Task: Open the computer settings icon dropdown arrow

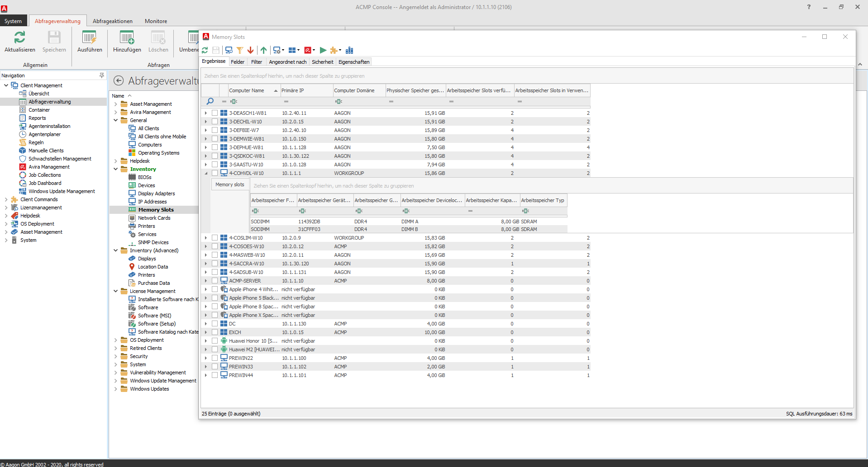Action: click(x=283, y=50)
